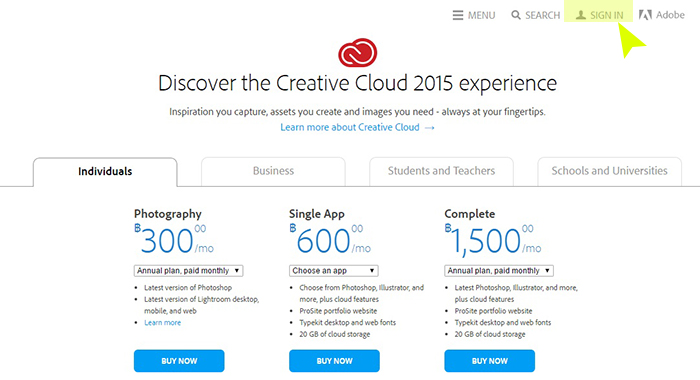
Task: Click the Adobe logo icon
Action: (x=645, y=15)
